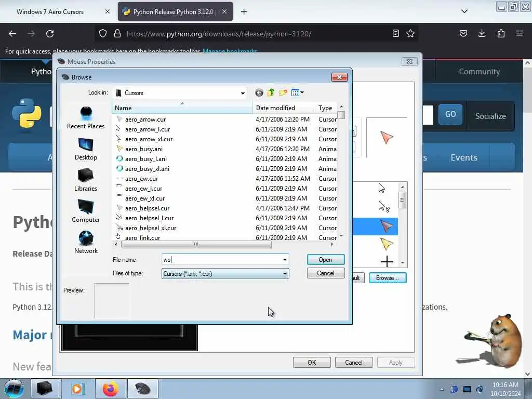Viewport: 532px width, 399px height.
Task: Select file aero_helpsel_xl.cur
Action: click(151, 228)
